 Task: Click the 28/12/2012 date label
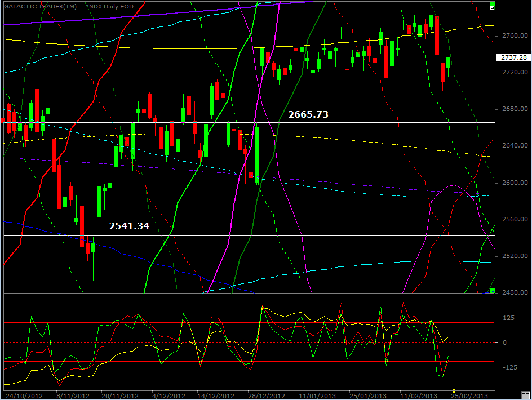point(267,396)
